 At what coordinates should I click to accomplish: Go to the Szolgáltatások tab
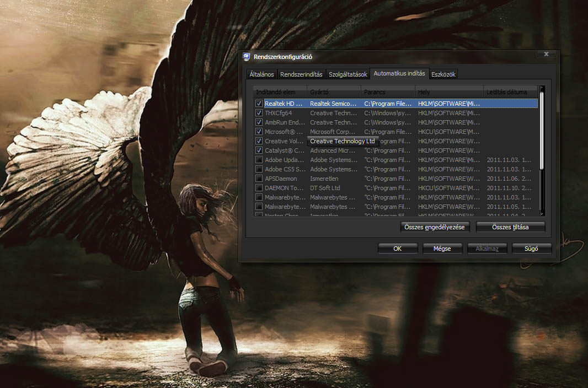(x=348, y=74)
